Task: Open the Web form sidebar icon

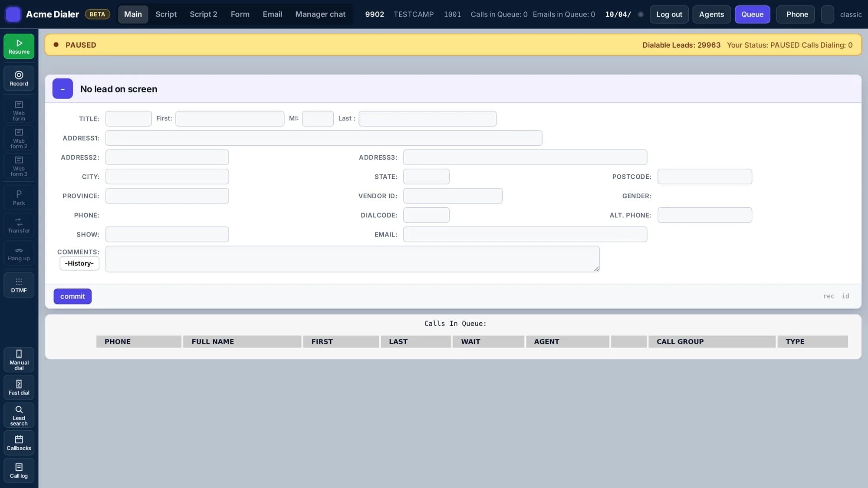Action: point(19,111)
